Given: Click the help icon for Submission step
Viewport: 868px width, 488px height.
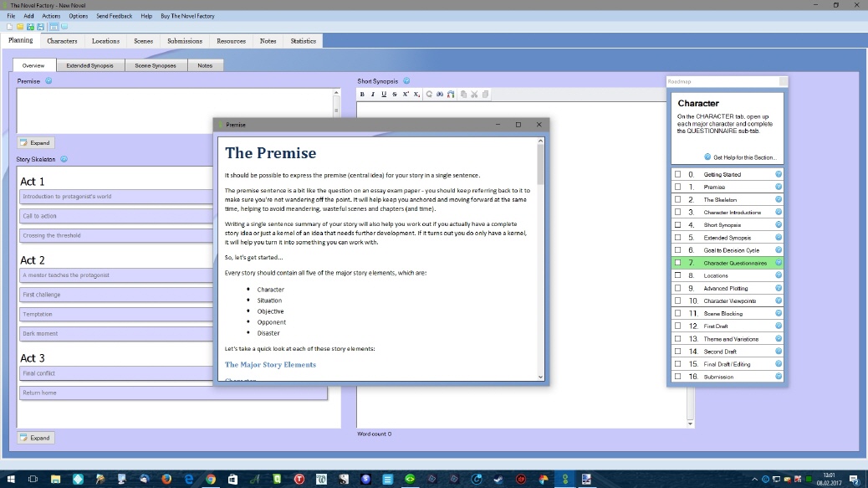Looking at the screenshot, I should [x=779, y=376].
